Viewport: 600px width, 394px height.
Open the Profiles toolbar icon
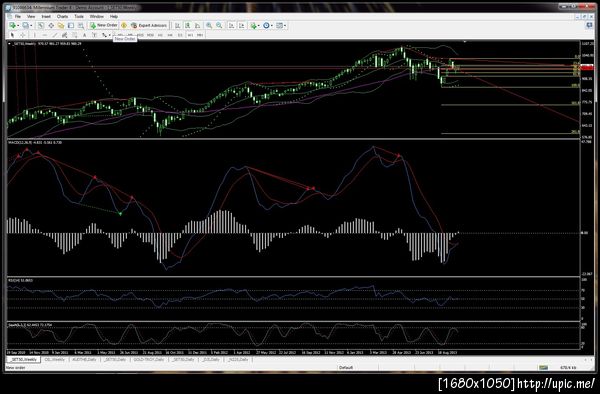25,25
